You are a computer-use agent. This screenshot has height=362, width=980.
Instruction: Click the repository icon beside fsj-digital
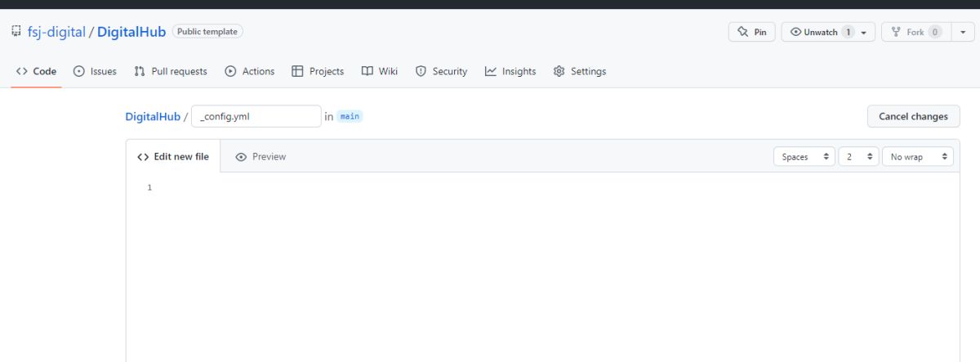pos(16,32)
